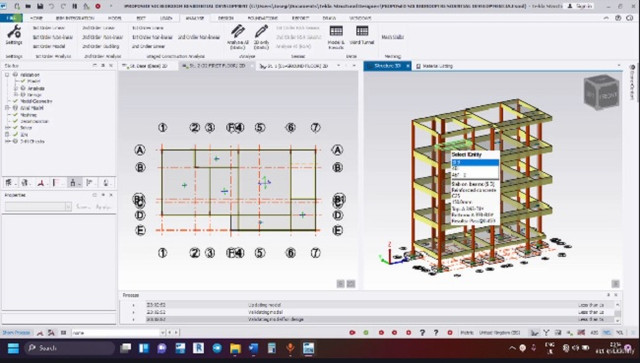Expand the Design node under Validation

tap(16, 95)
